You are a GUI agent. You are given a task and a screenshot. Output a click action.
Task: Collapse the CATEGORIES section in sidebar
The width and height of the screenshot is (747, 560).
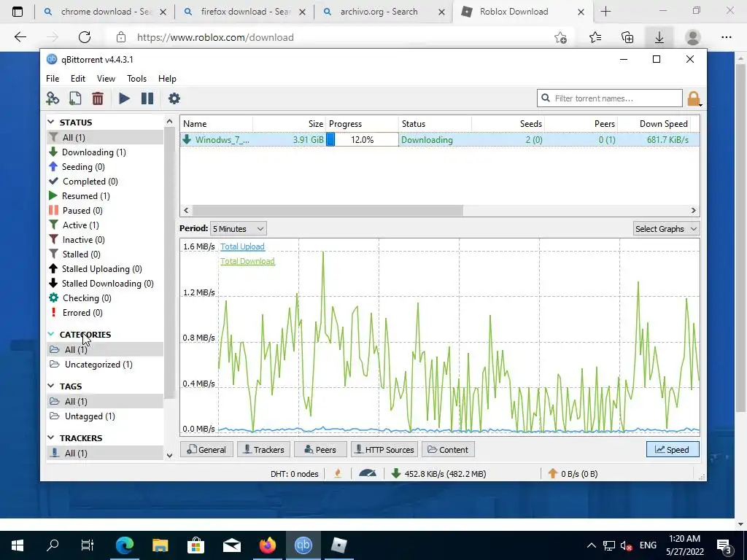click(51, 334)
